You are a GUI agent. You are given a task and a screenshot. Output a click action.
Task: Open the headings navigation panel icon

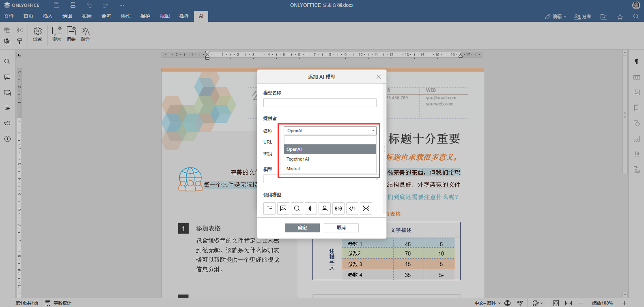(x=7, y=108)
